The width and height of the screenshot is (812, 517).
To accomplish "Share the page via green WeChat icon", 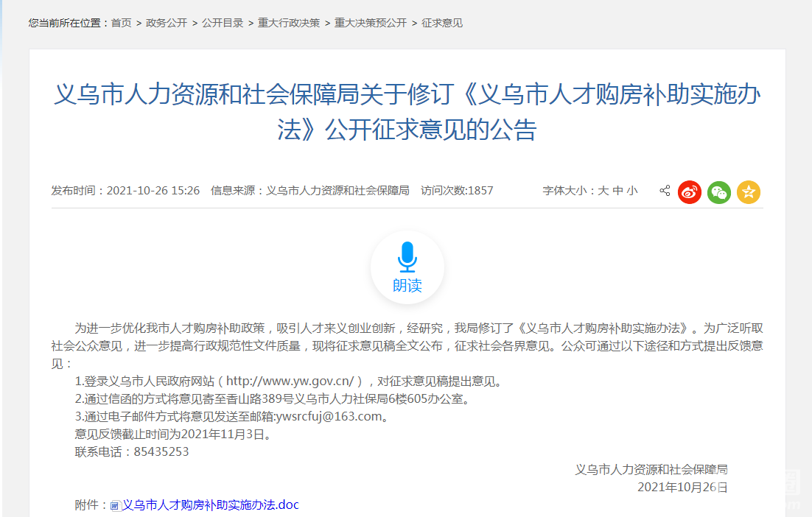I will (x=719, y=192).
